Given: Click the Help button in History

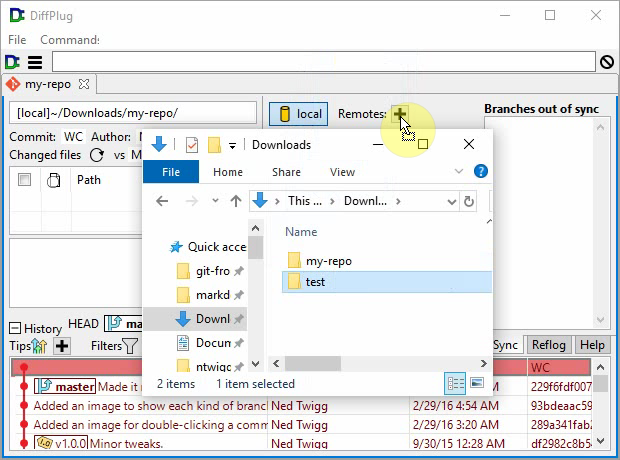Looking at the screenshot, I should (x=592, y=345).
